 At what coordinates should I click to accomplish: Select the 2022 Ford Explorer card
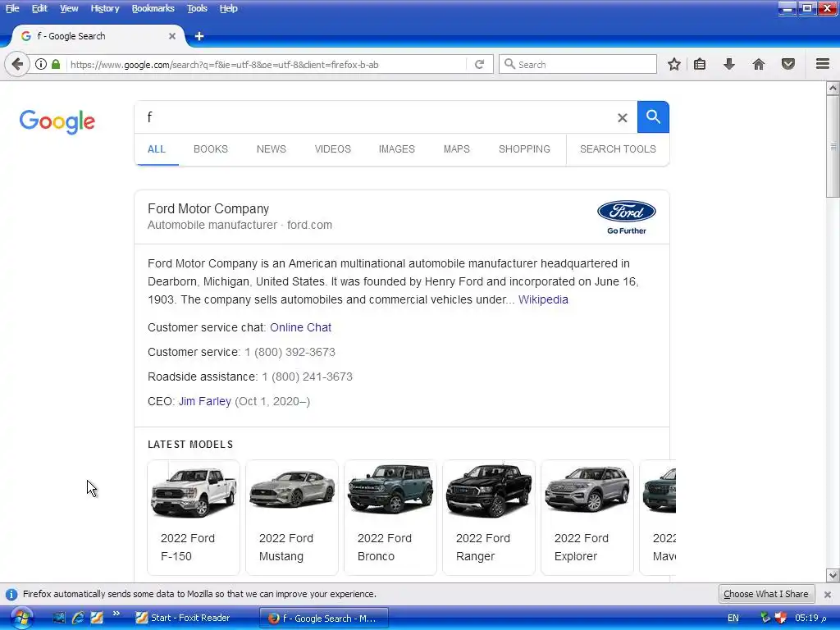pyautogui.click(x=587, y=518)
